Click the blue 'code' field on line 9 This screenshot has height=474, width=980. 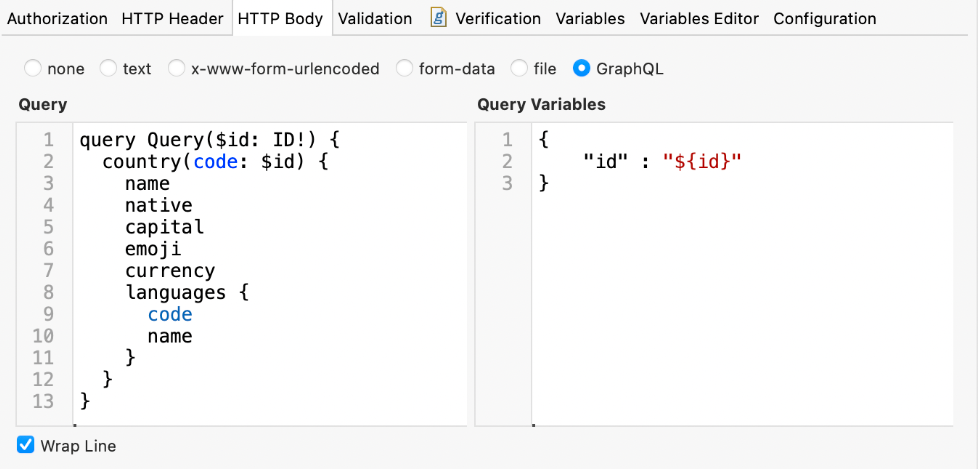(x=170, y=314)
